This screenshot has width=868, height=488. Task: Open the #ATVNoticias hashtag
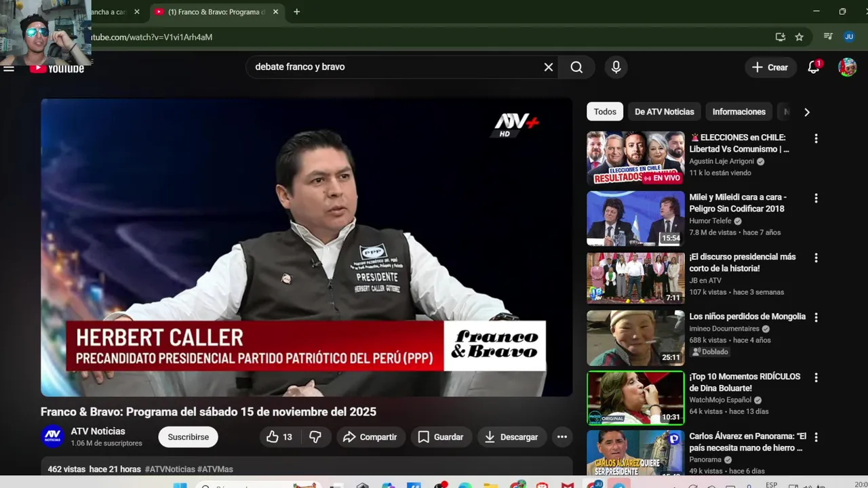point(170,469)
